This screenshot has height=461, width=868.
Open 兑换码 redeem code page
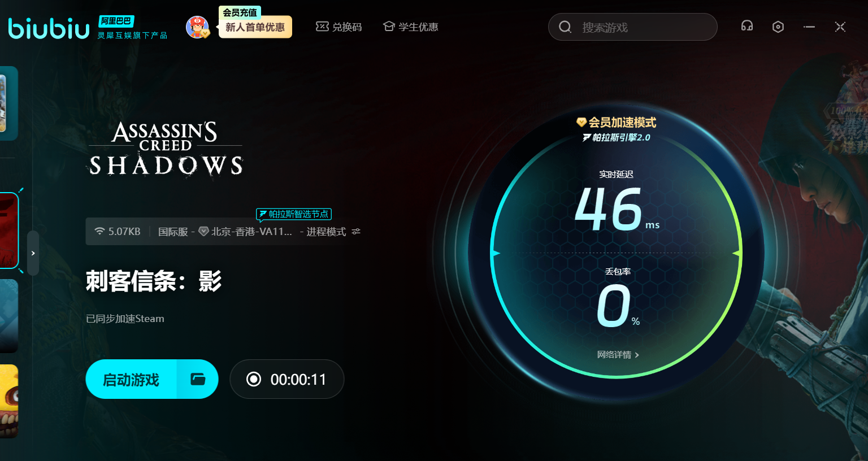click(x=338, y=27)
